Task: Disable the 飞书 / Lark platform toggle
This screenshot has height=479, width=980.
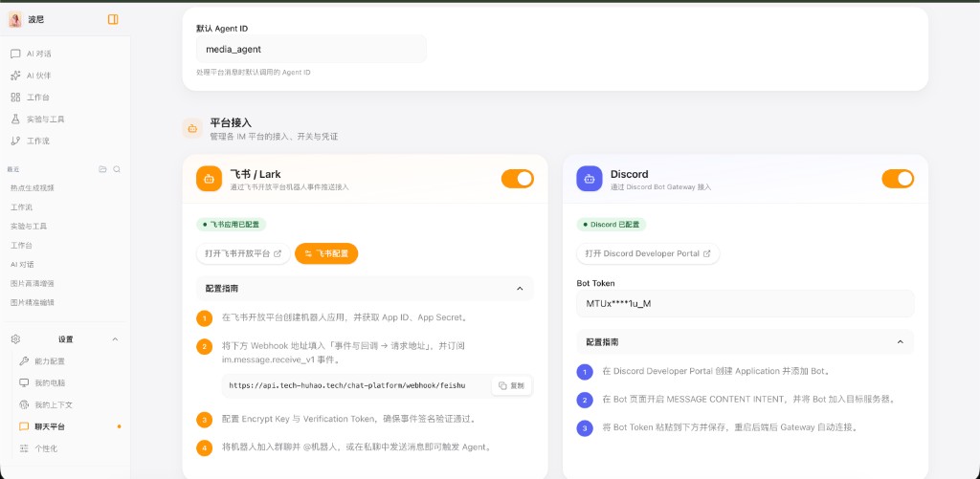Action: point(518,179)
